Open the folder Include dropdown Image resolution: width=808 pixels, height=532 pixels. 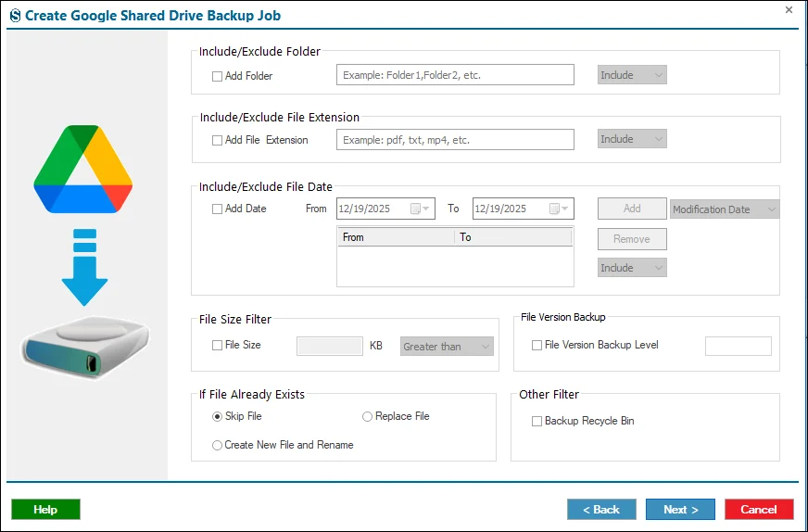coord(632,75)
